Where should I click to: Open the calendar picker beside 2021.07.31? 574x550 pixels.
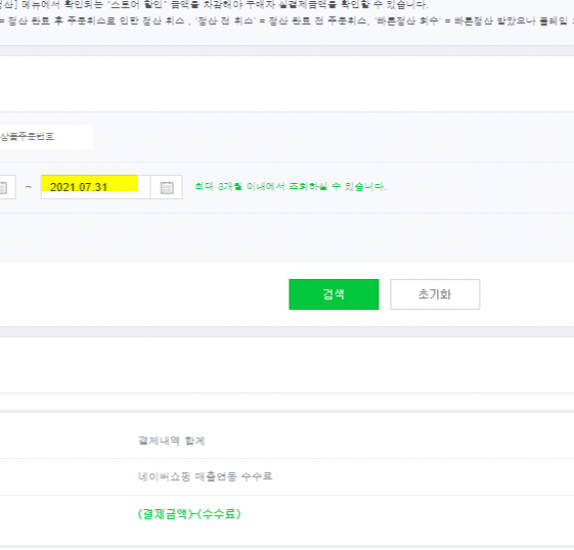coord(167,187)
